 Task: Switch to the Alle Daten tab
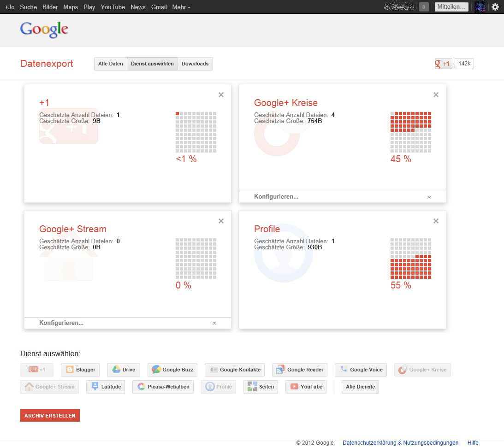coord(111,64)
